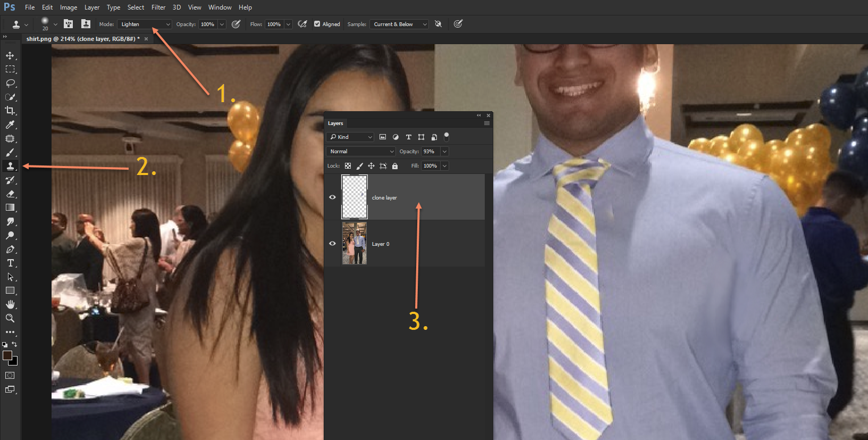Select the Dodge tool

(x=10, y=235)
